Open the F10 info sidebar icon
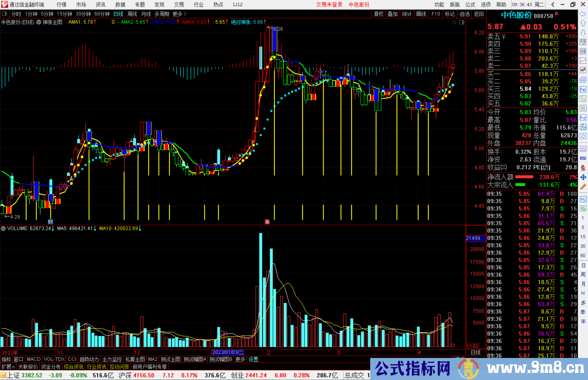The height and width of the screenshot is (380, 588). (583, 89)
